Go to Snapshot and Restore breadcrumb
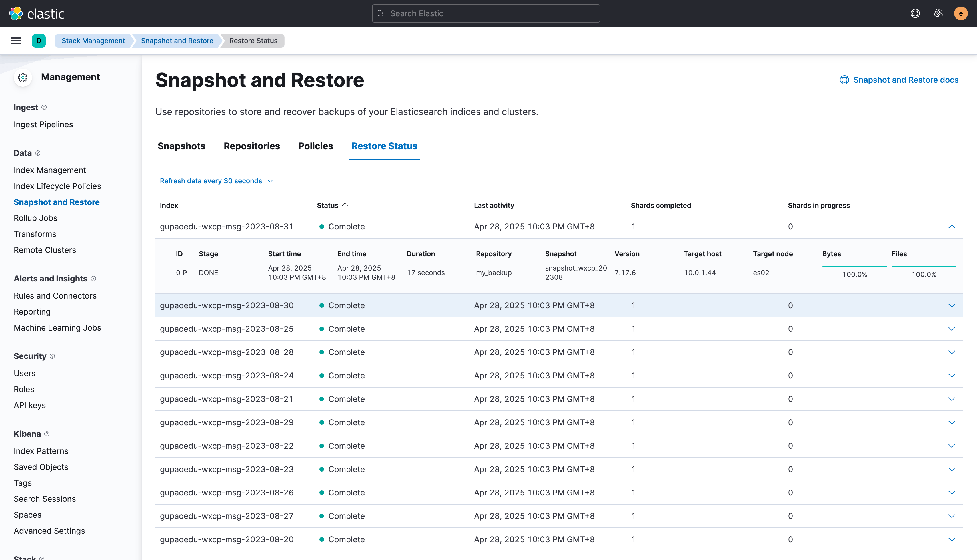The width and height of the screenshot is (977, 560). 177,41
